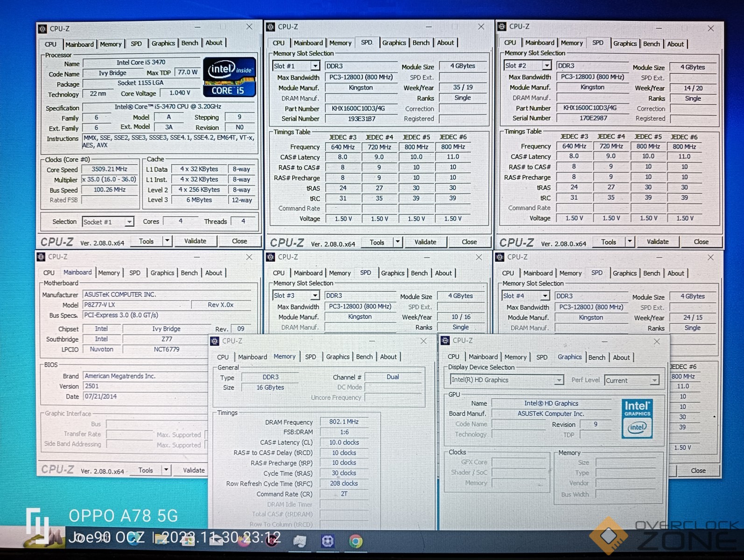
Task: Open SPD tab in the Memory timings window
Action: (x=310, y=357)
